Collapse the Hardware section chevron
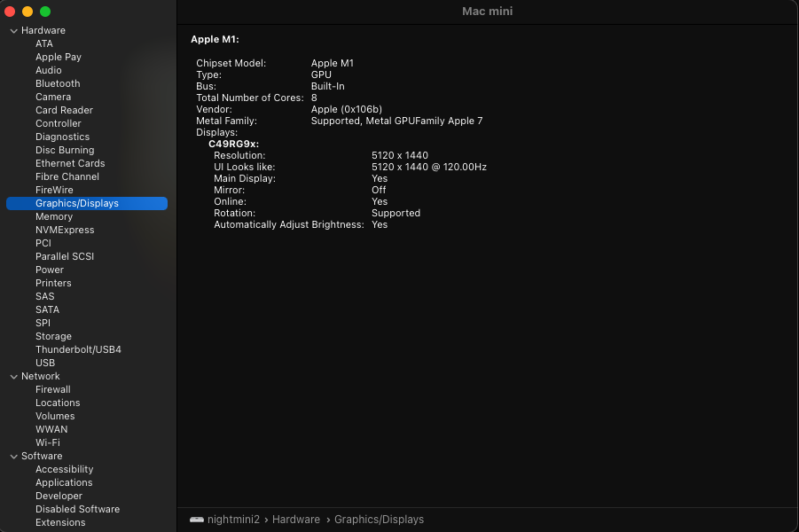Image resolution: width=799 pixels, height=532 pixels. [x=14, y=31]
